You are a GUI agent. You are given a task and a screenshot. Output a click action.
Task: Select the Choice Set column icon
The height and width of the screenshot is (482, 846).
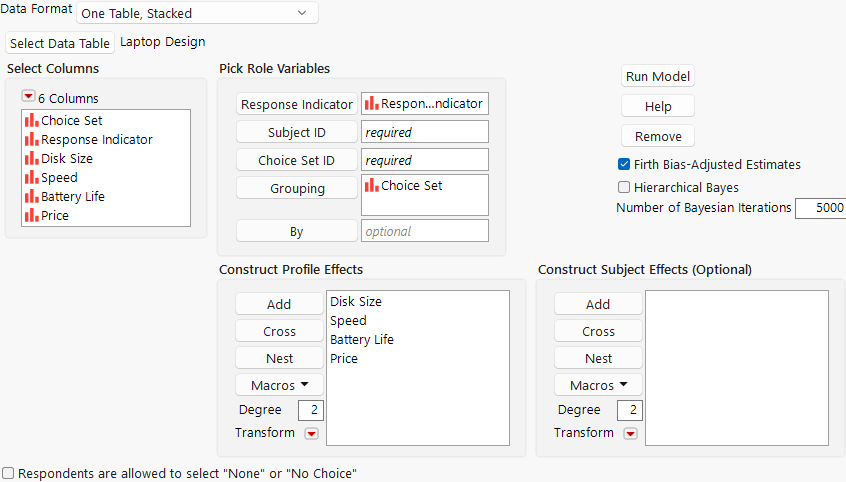pyautogui.click(x=32, y=121)
